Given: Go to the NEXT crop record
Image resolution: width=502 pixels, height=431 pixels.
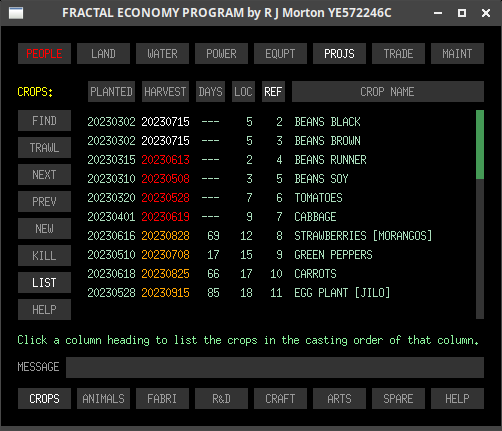Looking at the screenshot, I should [44, 174].
